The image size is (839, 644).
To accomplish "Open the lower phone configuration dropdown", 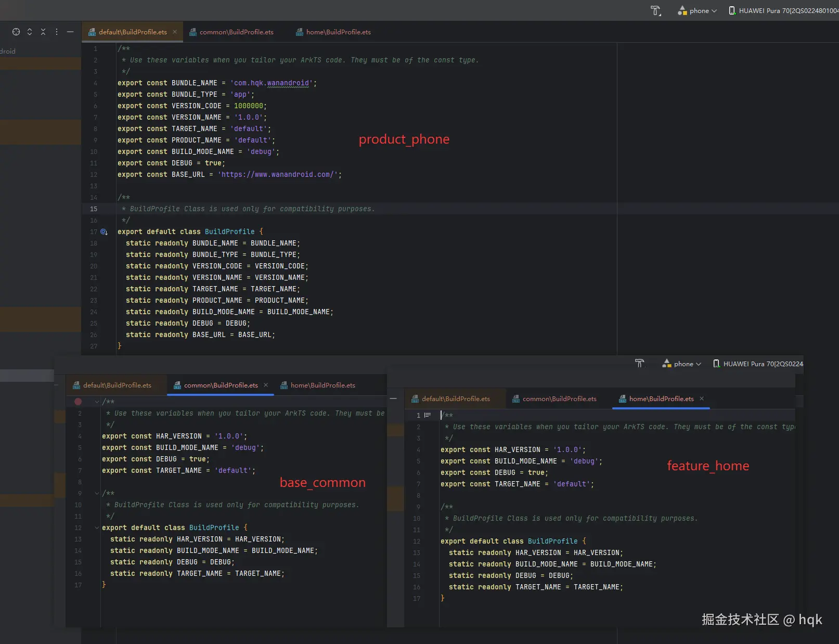I will (x=682, y=364).
